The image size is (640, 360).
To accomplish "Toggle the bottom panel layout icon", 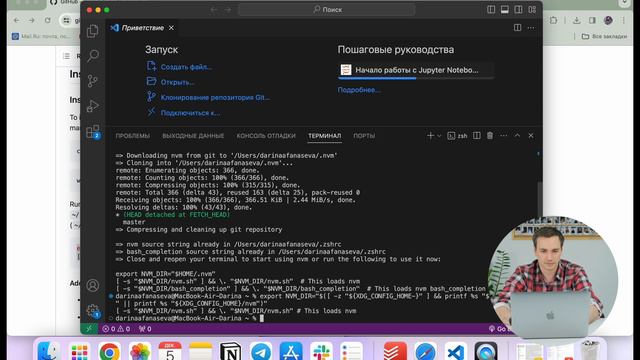I will click(x=504, y=10).
